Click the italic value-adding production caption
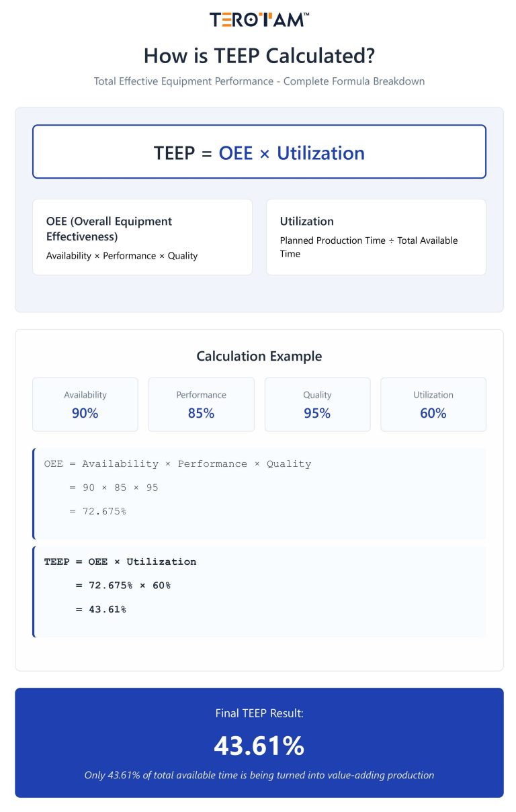This screenshot has height=812, width=516. (x=259, y=775)
